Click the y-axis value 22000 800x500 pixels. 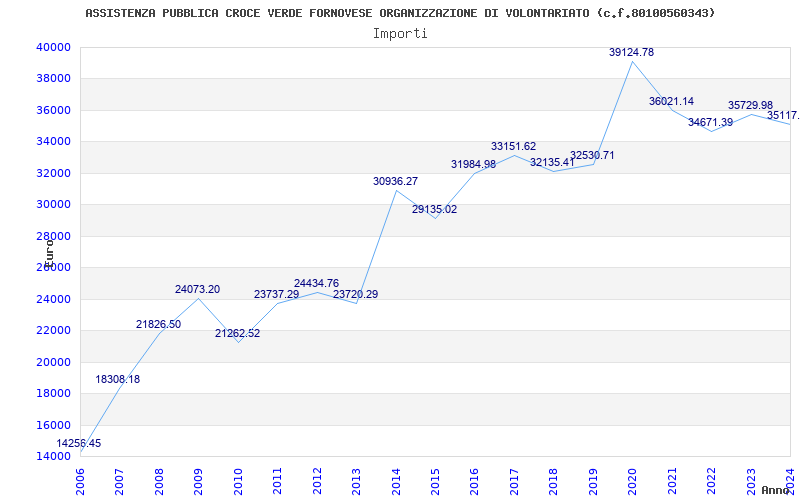[x=53, y=331]
